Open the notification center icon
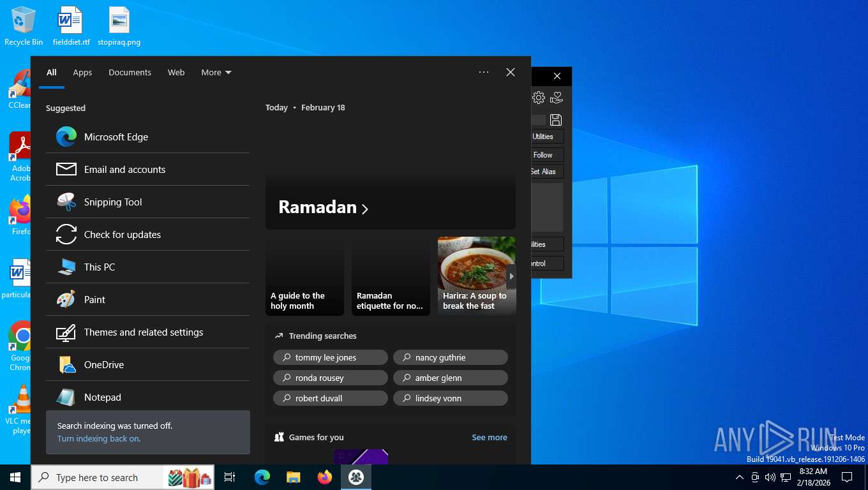This screenshot has width=868, height=490. (847, 477)
